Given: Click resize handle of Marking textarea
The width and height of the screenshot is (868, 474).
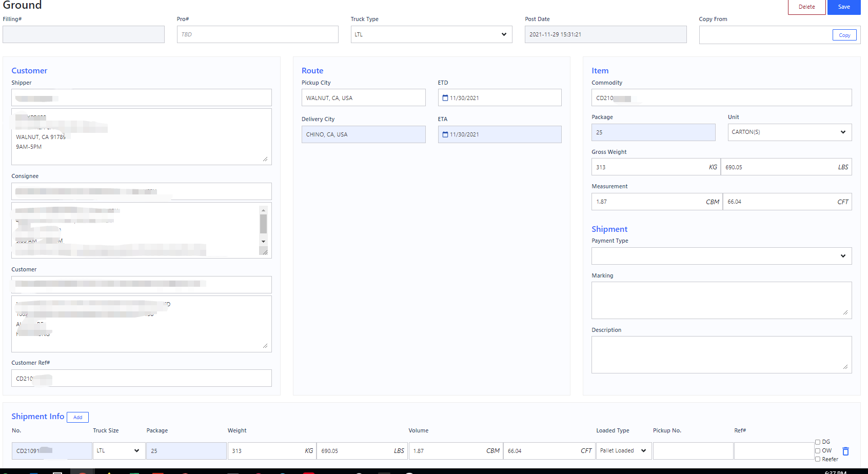Looking at the screenshot, I should 845,312.
